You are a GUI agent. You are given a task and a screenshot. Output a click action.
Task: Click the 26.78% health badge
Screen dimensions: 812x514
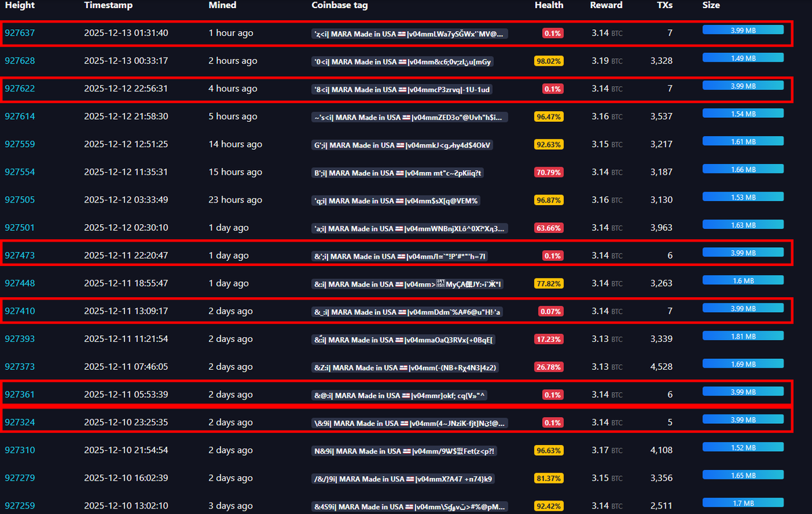tap(549, 367)
